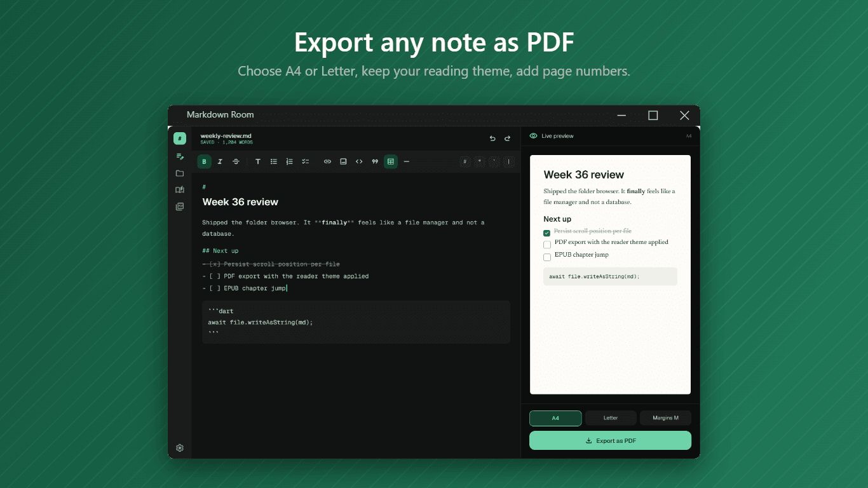This screenshot has height=488, width=868.
Task: Insert a blockquote with the quote icon
Action: point(375,161)
